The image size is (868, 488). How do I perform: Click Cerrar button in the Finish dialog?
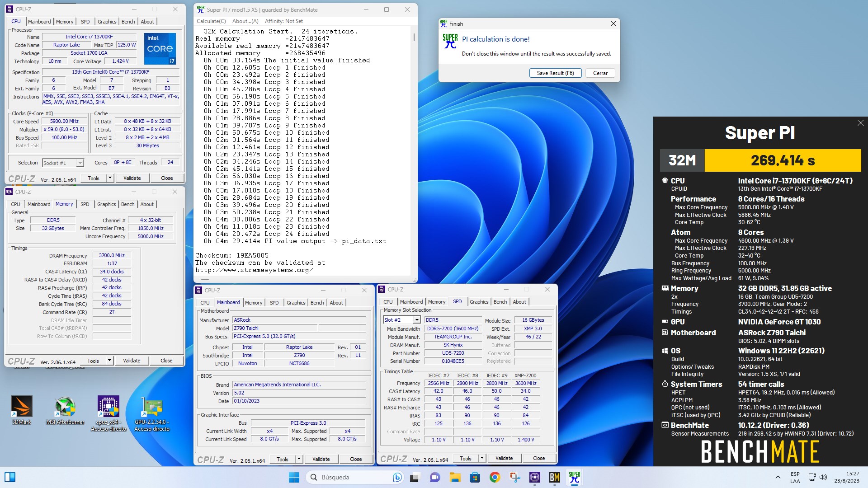(600, 73)
